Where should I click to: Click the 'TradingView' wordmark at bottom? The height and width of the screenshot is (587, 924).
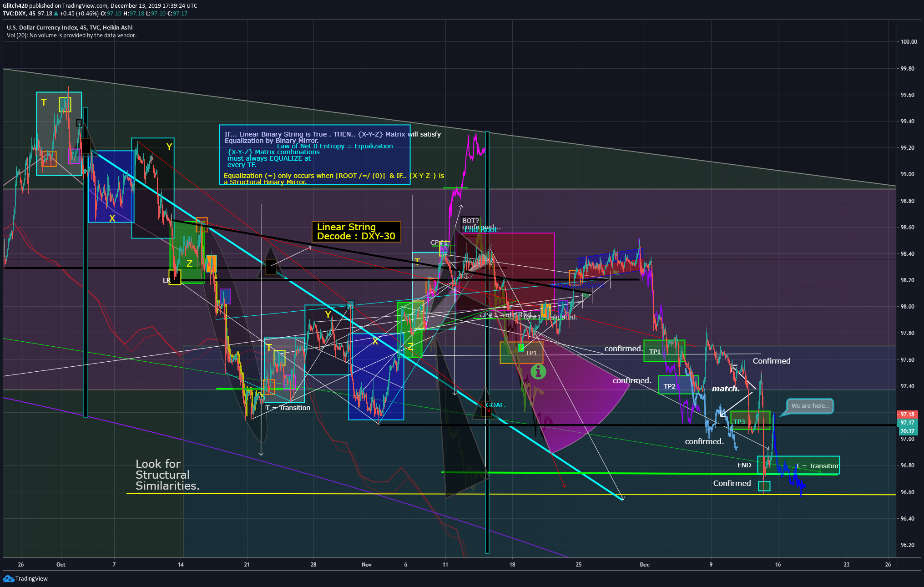pos(31,578)
